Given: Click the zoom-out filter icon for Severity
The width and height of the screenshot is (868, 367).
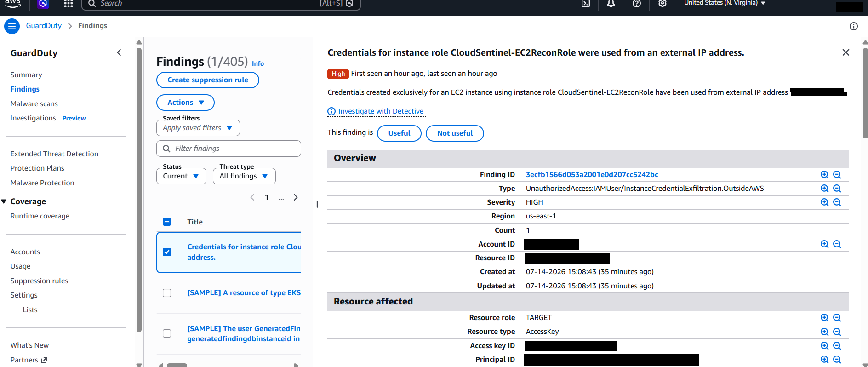Looking at the screenshot, I should click(x=837, y=202).
